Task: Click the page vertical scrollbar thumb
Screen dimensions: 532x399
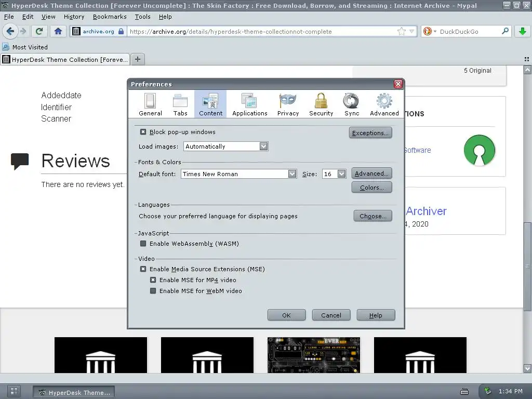Action: tap(527, 267)
